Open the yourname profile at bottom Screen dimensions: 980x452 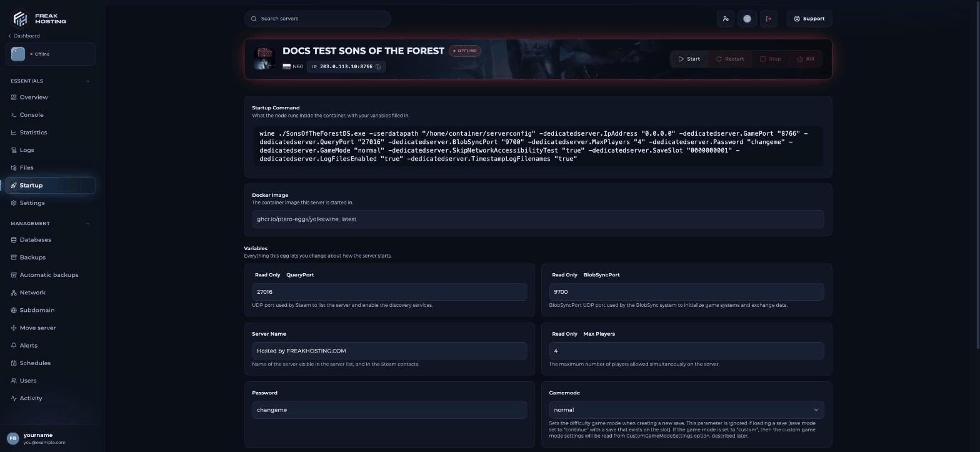click(x=51, y=438)
